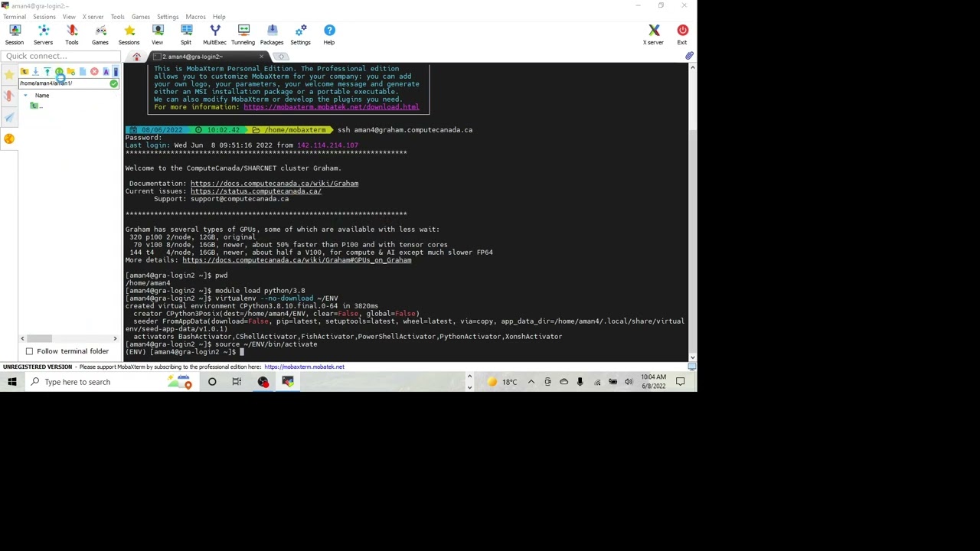Open the Tools toolbar icon
Image resolution: width=980 pixels, height=551 pixels.
coord(71,34)
